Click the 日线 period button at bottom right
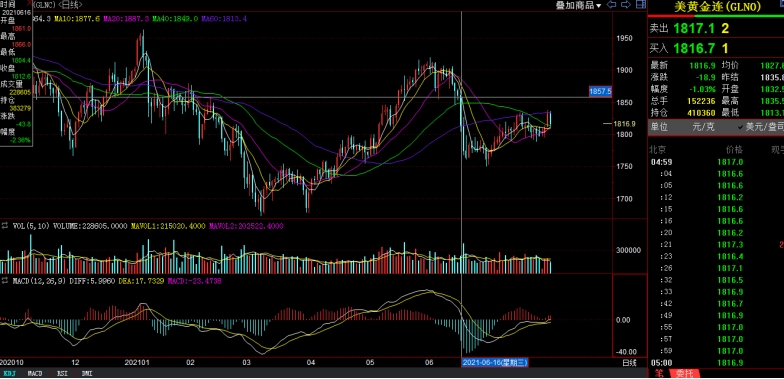Screen dimensions: 784x379 pos(629,362)
